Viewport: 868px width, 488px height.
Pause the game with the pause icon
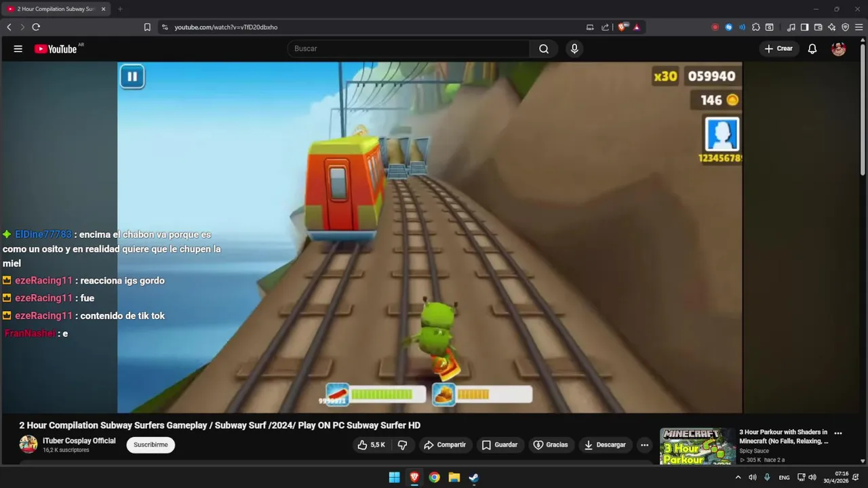(132, 77)
